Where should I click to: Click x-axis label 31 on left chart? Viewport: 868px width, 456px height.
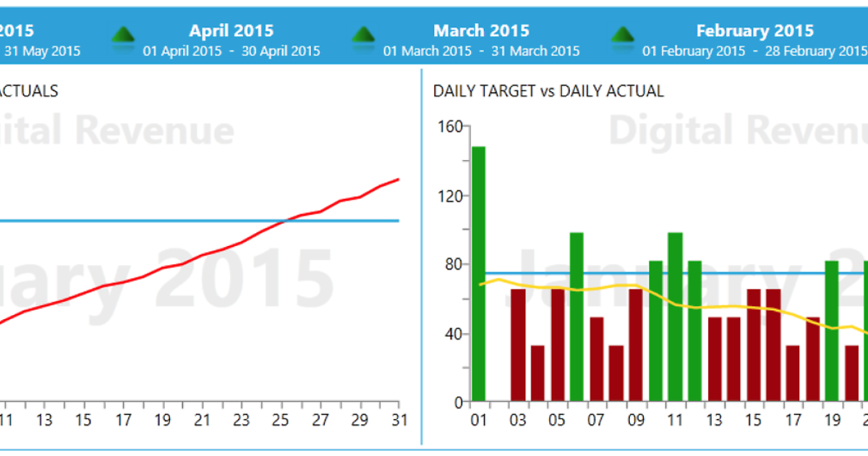click(x=398, y=420)
